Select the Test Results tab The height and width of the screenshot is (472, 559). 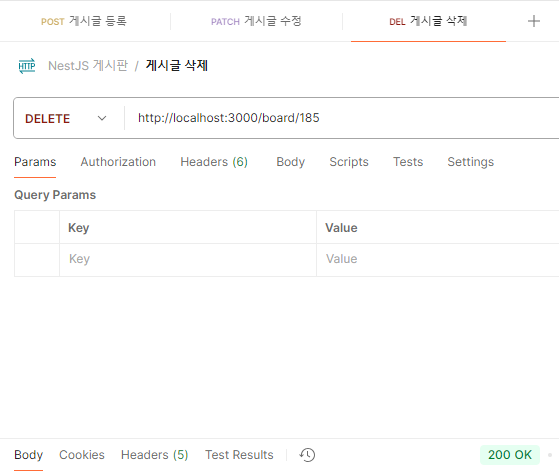(x=239, y=455)
